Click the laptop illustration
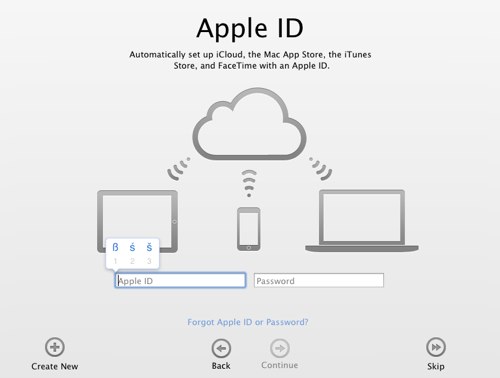Screen dimensions: 500x378 tap(362, 221)
